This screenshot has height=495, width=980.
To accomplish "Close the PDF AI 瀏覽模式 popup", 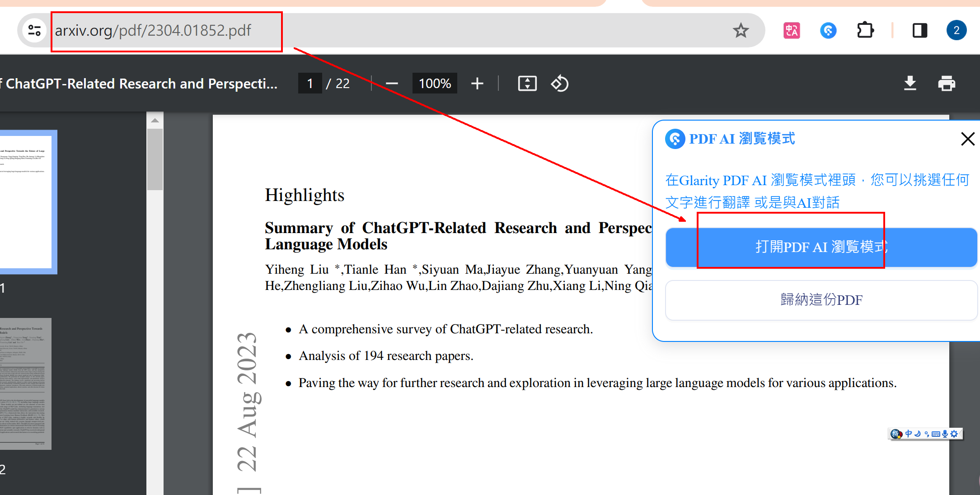I will [x=968, y=139].
